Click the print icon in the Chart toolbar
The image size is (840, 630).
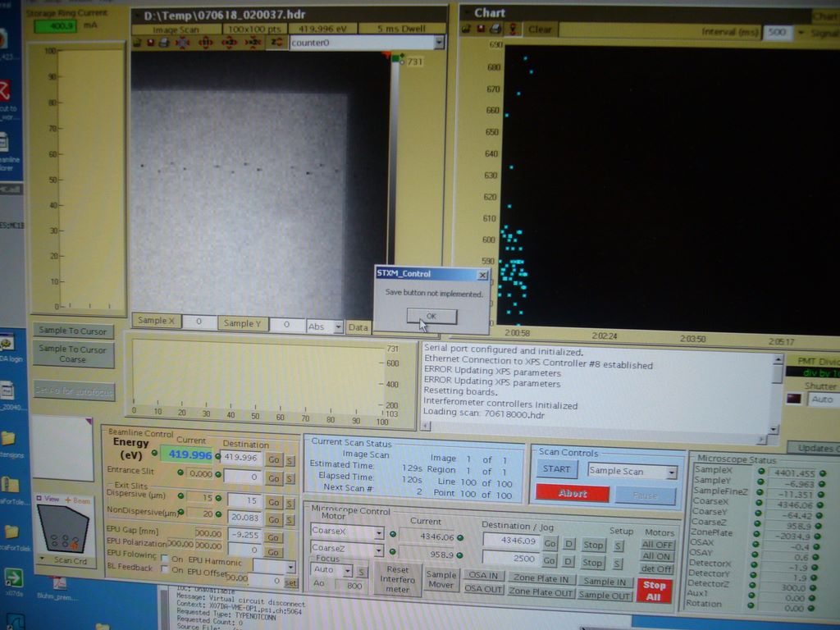[x=495, y=30]
